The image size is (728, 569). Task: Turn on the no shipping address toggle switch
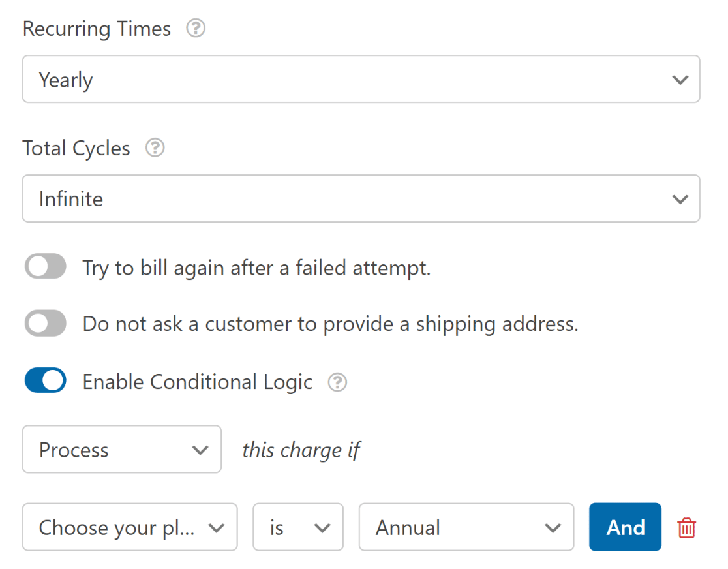(x=46, y=324)
